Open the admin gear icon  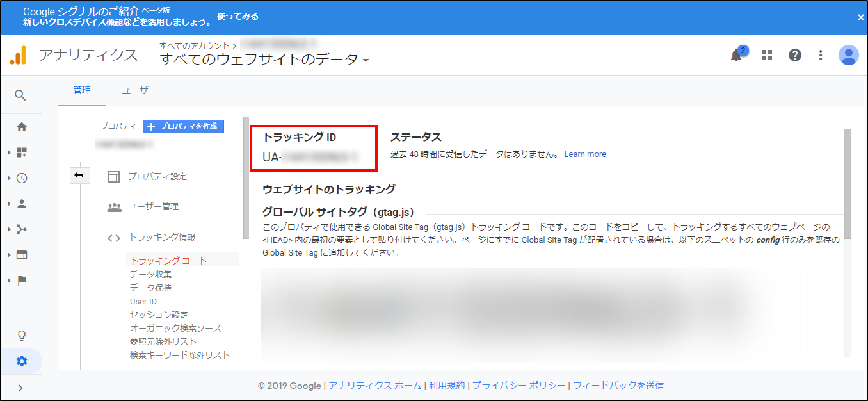point(22,361)
